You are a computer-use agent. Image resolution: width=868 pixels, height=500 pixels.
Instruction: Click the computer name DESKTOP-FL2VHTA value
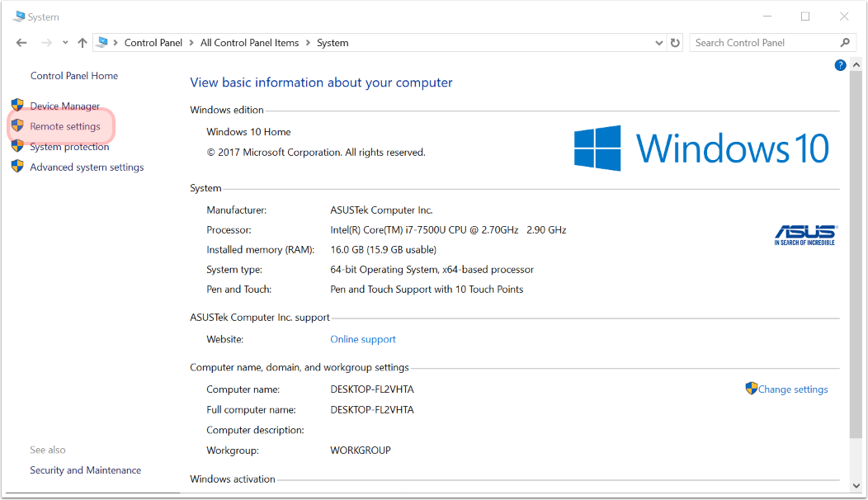click(x=372, y=389)
